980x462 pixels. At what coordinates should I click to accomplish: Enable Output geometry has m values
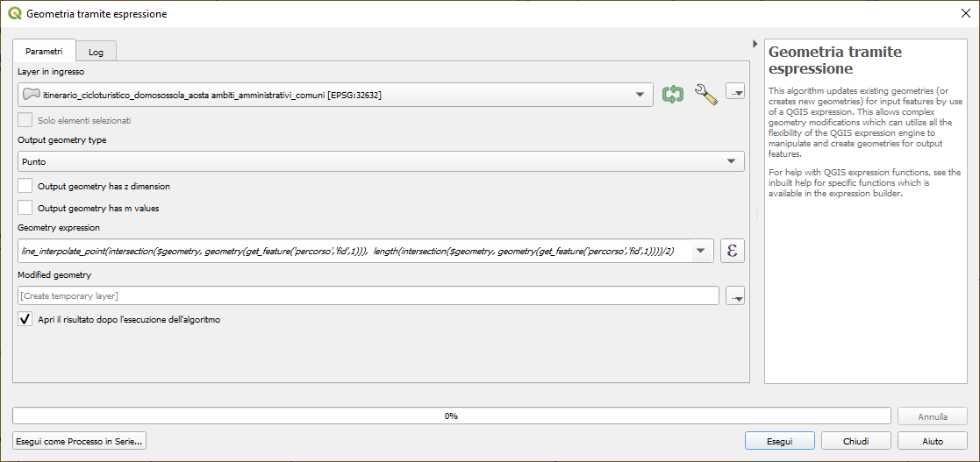pyautogui.click(x=25, y=208)
